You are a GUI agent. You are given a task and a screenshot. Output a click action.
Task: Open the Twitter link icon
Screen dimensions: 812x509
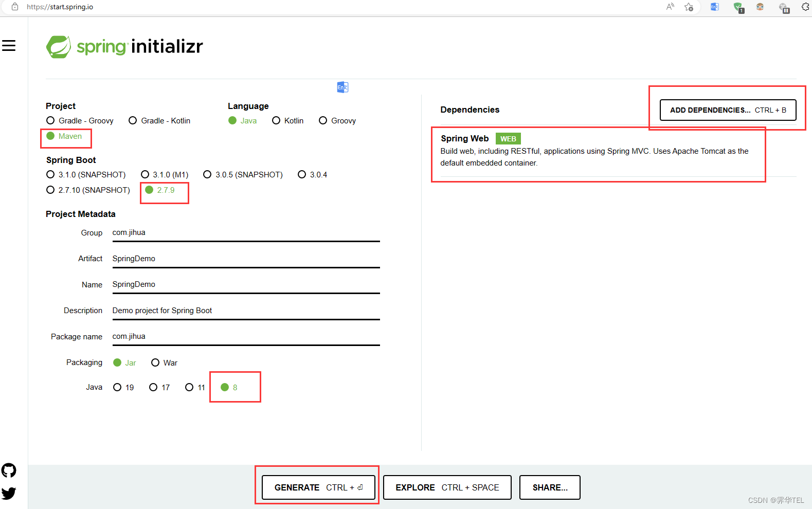click(9, 494)
